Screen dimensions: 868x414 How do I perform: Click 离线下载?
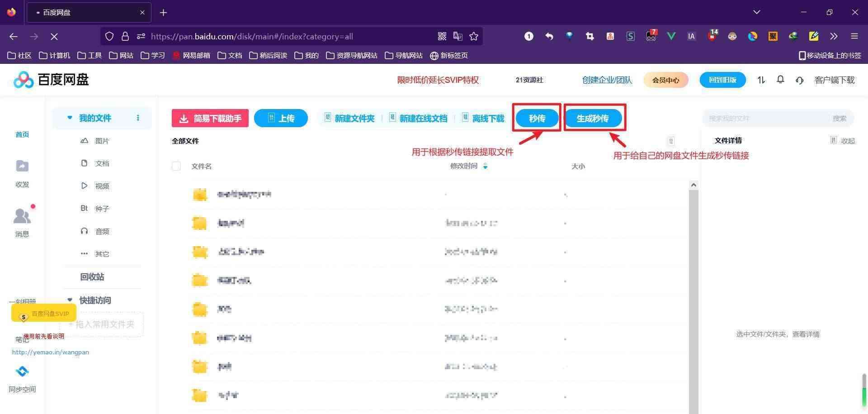point(483,118)
